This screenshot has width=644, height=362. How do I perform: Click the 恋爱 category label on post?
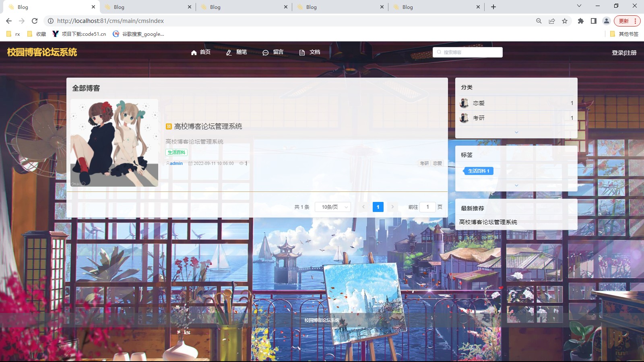tap(437, 163)
